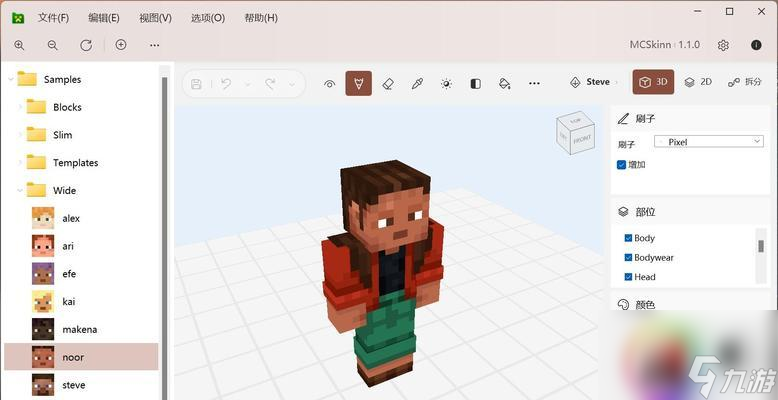Collapse the Samples folder
The image size is (778, 400).
click(x=10, y=79)
